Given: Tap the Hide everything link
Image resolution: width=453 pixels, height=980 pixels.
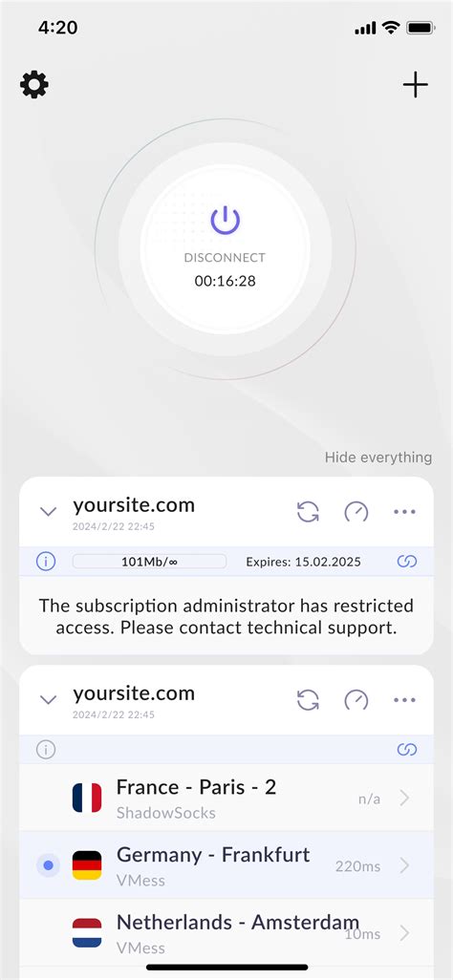Looking at the screenshot, I should pos(377,458).
